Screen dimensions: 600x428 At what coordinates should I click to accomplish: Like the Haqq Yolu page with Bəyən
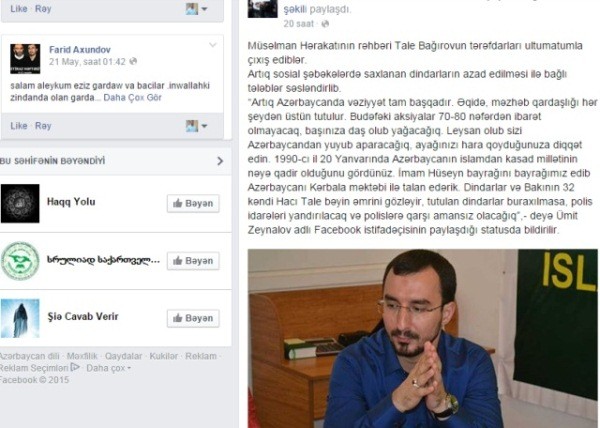tap(193, 203)
